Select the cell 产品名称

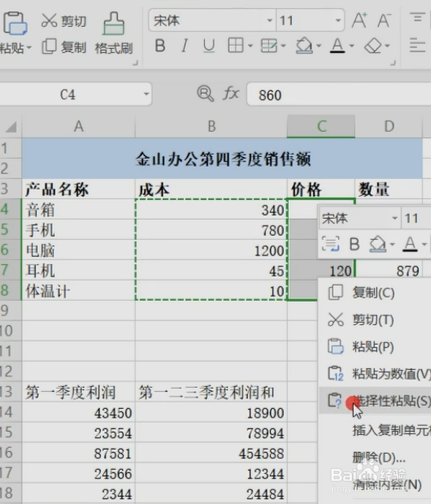click(x=79, y=189)
